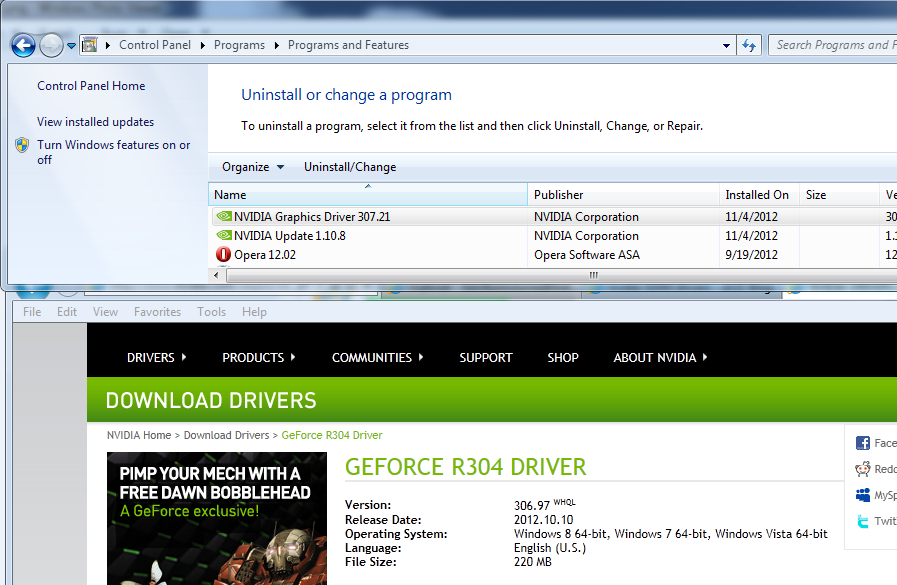Expand arrow after Control Panel breadcrumb
Screen dimensions: 897x585
click(x=203, y=45)
